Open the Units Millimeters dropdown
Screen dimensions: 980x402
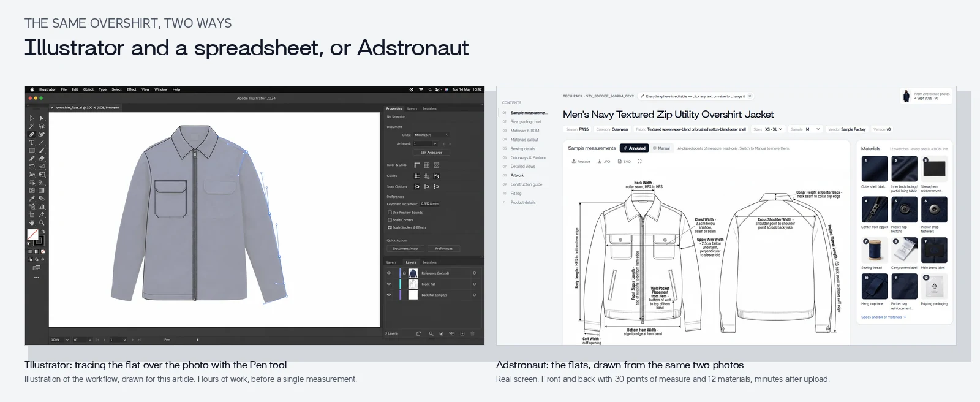(432, 135)
